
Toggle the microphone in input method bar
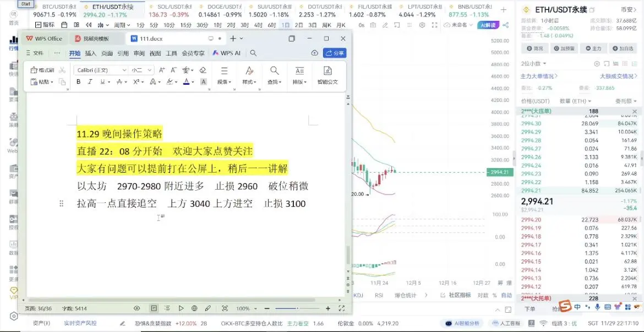[597, 307]
